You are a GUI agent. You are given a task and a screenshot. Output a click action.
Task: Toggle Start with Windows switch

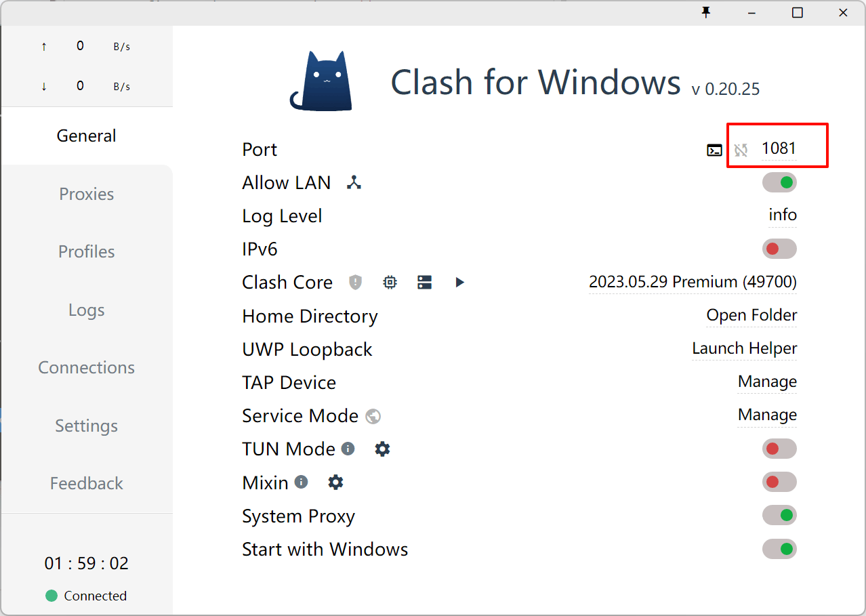coord(779,548)
